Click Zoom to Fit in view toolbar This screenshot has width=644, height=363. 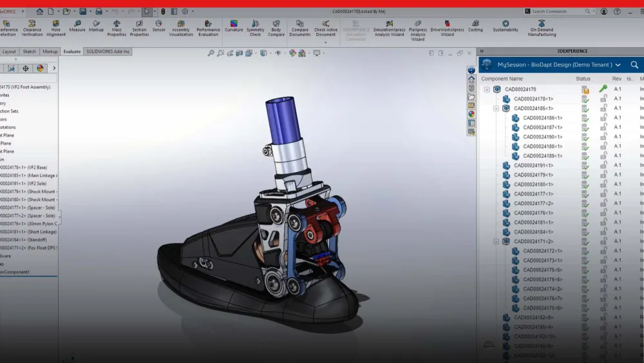click(x=211, y=53)
